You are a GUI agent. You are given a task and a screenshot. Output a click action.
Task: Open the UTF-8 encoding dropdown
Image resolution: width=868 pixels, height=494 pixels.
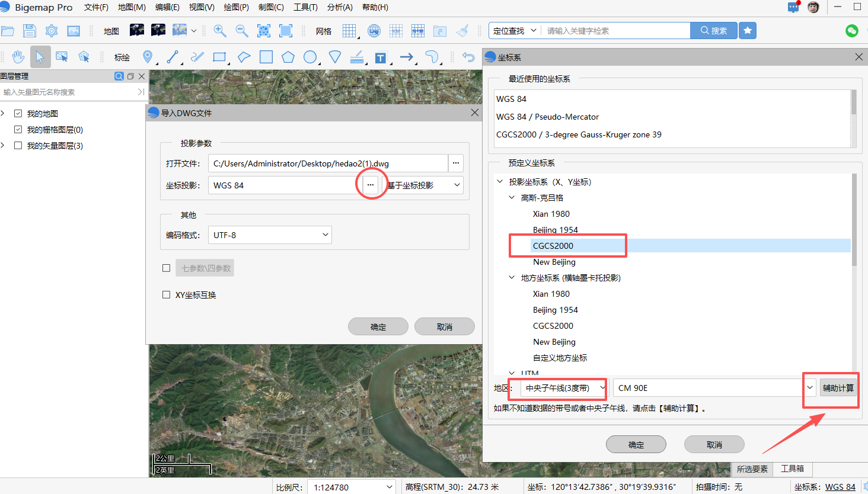(x=270, y=235)
